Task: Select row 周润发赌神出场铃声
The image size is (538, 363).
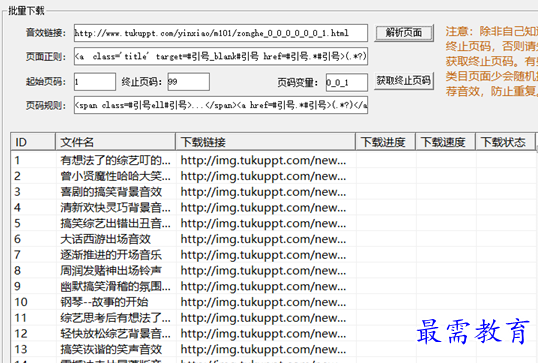Action: point(273,271)
